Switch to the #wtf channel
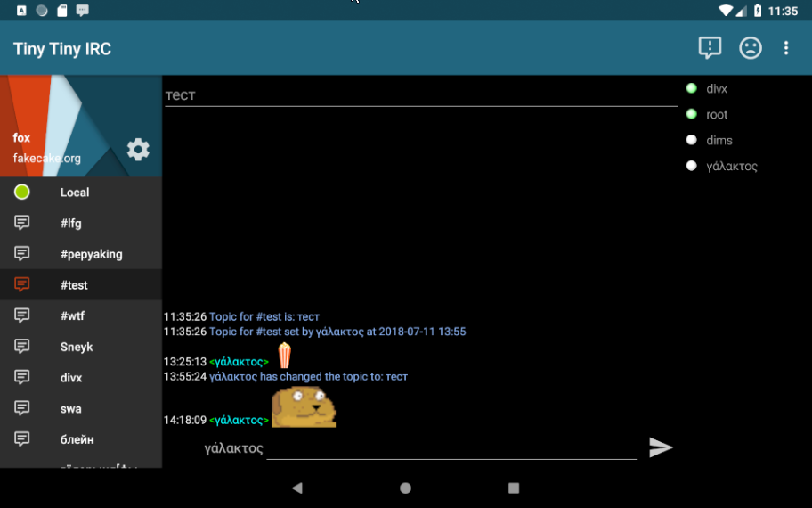The image size is (812, 508). tap(81, 315)
